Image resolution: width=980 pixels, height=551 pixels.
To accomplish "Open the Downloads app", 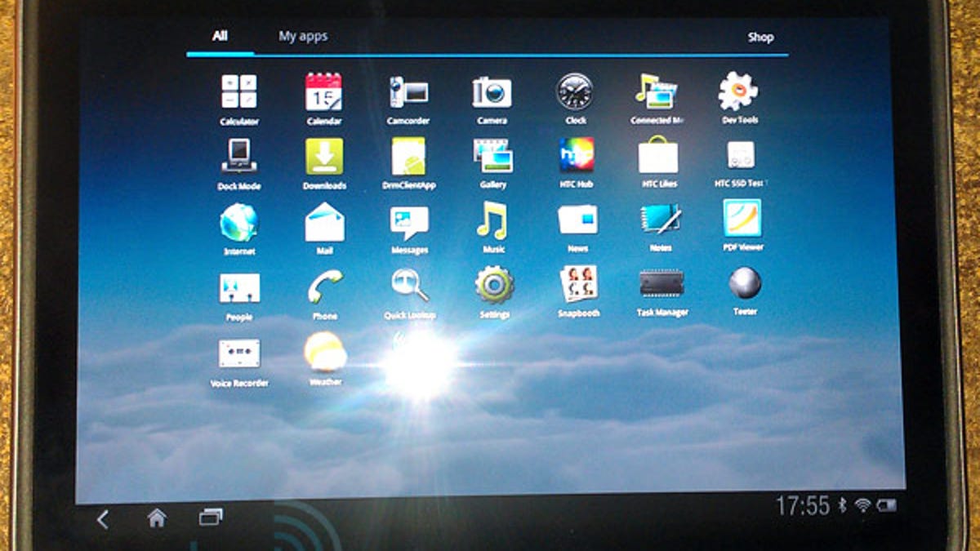I will coord(324,157).
